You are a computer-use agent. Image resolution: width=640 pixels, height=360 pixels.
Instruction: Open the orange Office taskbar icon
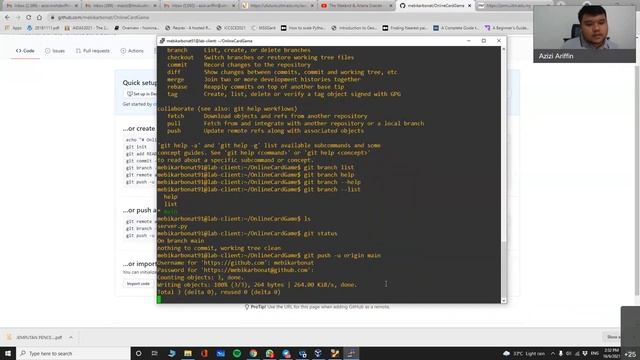pyautogui.click(x=204, y=353)
